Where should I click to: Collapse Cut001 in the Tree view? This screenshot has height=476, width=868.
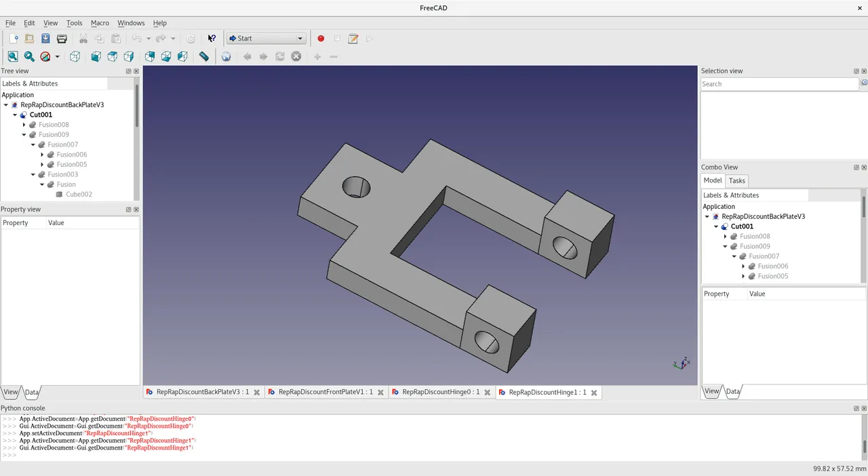15,115
